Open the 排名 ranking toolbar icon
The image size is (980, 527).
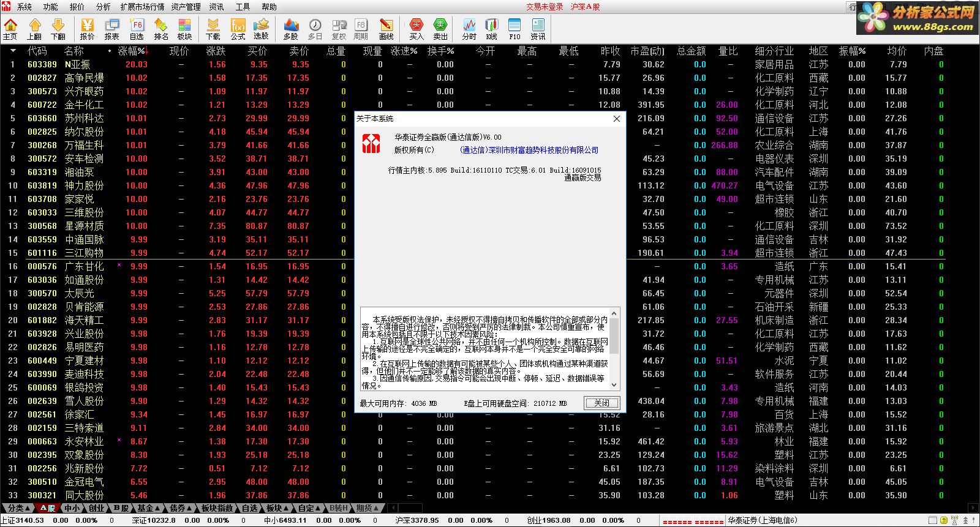(x=161, y=29)
